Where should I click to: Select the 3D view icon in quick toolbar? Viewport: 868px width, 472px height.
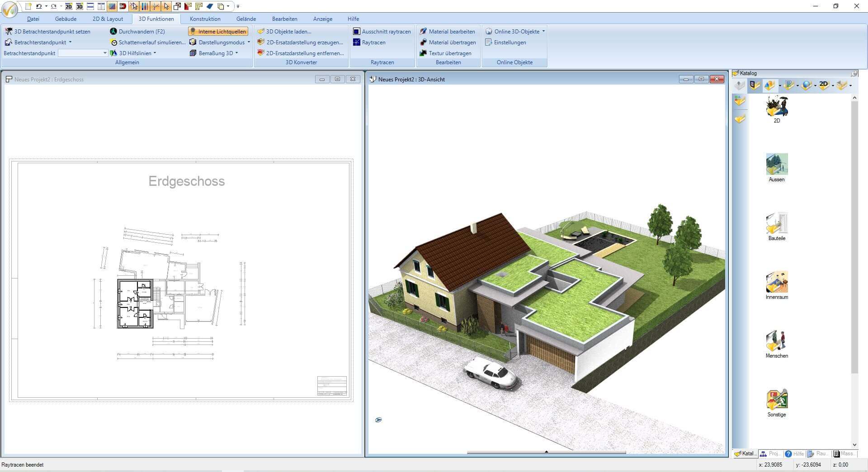point(79,6)
